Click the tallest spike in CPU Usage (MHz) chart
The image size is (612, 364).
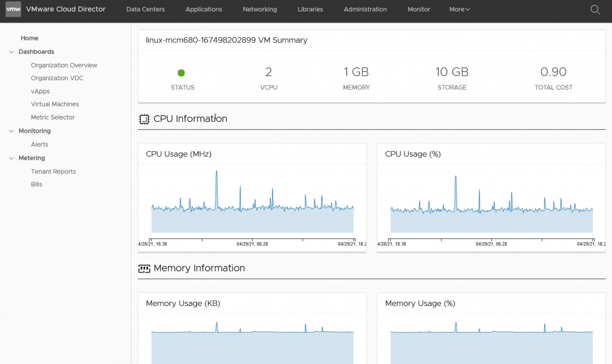(x=216, y=173)
